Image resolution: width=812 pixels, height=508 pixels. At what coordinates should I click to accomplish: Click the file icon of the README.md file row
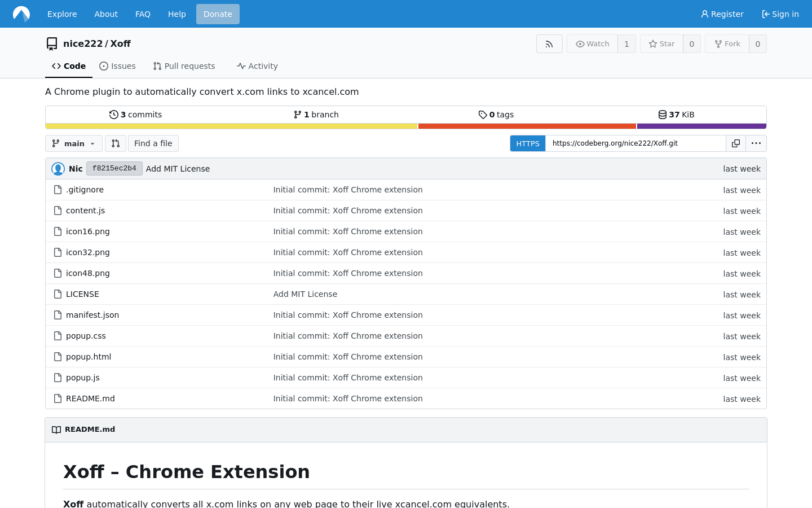click(58, 398)
